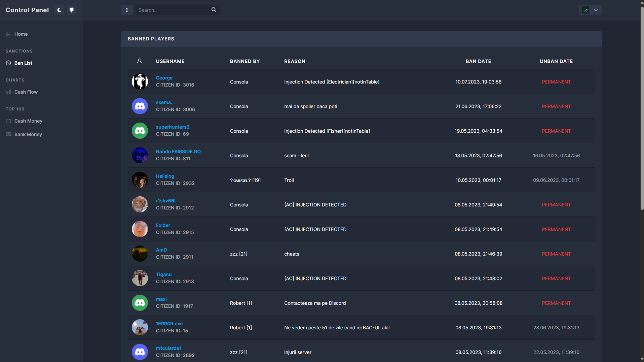Open the Discord avatar of skema.
Screen dimensions: 644x362
pyautogui.click(x=140, y=106)
